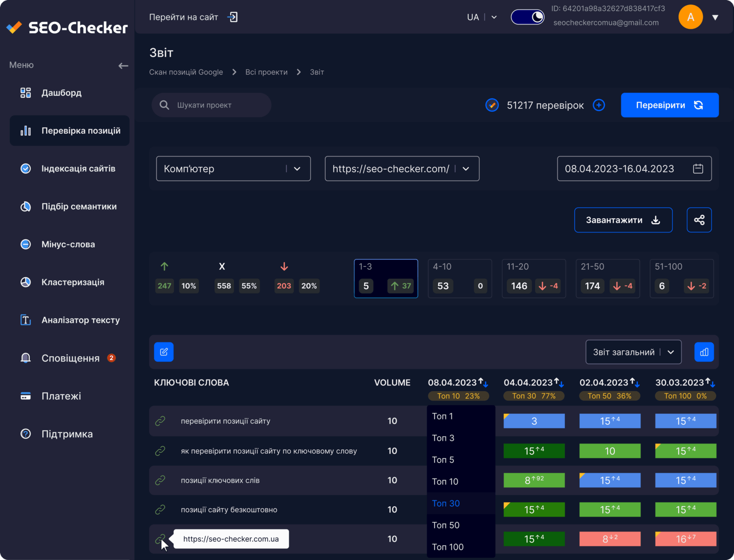Click the plus icon to add перевірок

599,105
